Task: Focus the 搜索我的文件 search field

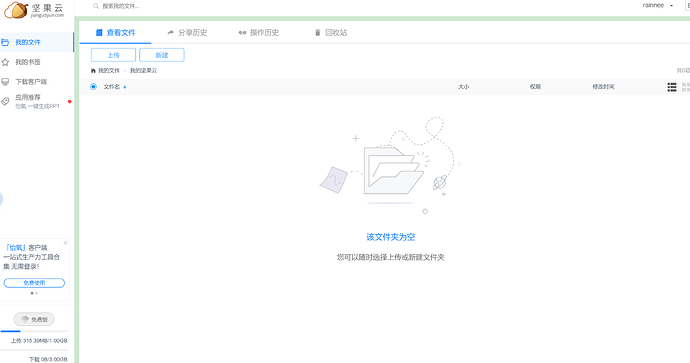Action: 121,6
